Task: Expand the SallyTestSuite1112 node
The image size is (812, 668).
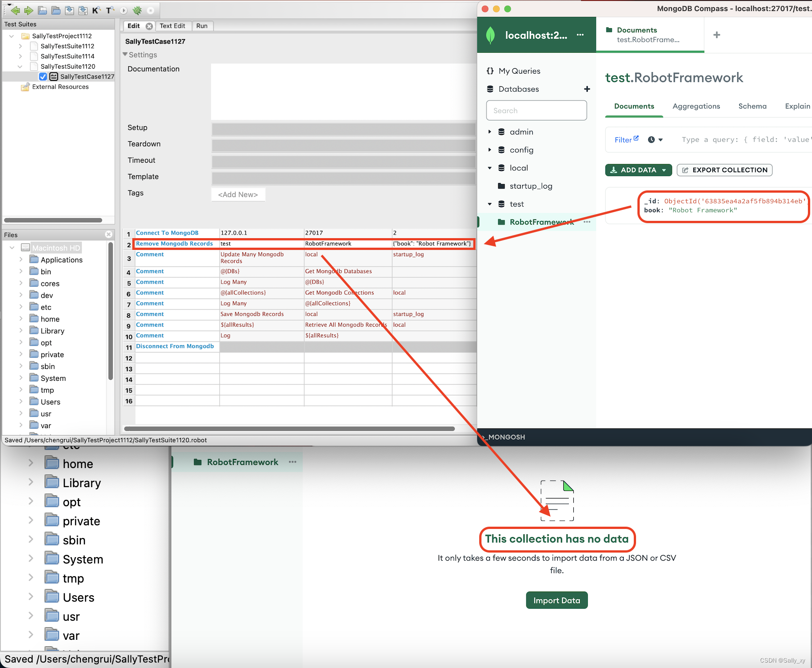Action: point(20,46)
